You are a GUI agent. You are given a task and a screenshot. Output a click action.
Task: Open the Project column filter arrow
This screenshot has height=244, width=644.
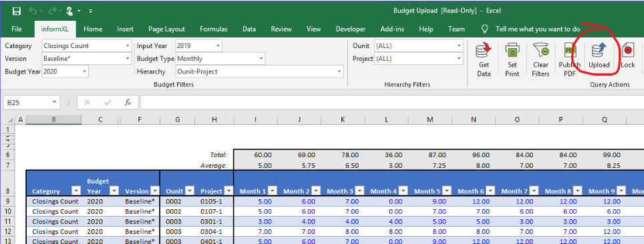228,191
